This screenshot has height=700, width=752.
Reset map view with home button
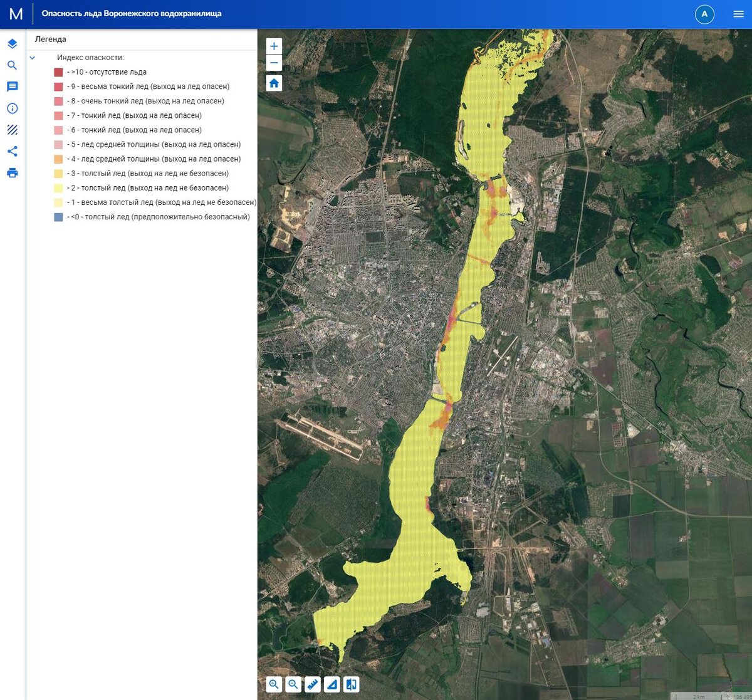(274, 83)
